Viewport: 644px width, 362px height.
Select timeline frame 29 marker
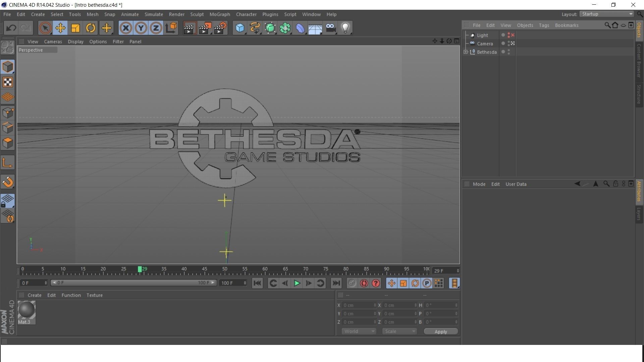[x=140, y=269]
